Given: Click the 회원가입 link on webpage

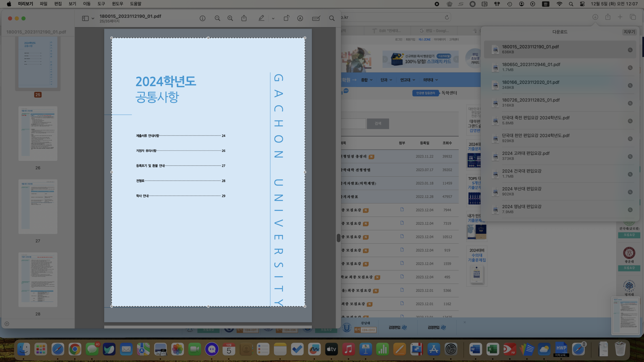Looking at the screenshot, I should pyautogui.click(x=411, y=39).
